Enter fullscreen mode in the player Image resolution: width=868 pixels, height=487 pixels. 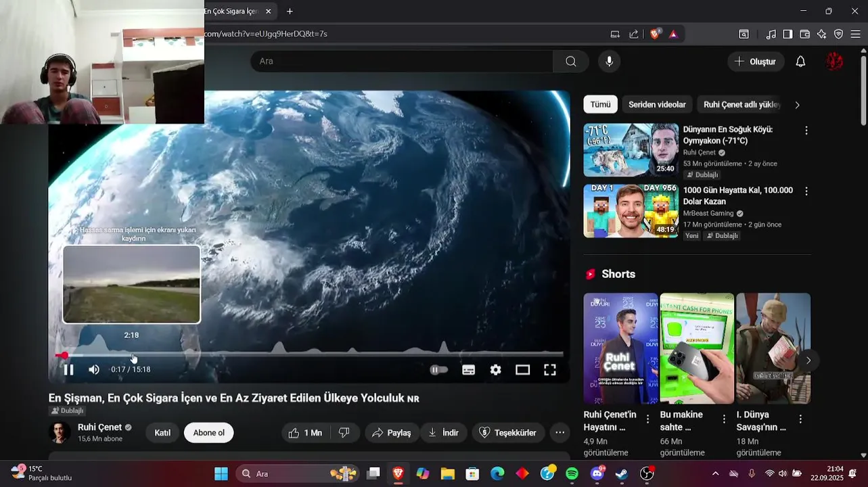pos(550,369)
